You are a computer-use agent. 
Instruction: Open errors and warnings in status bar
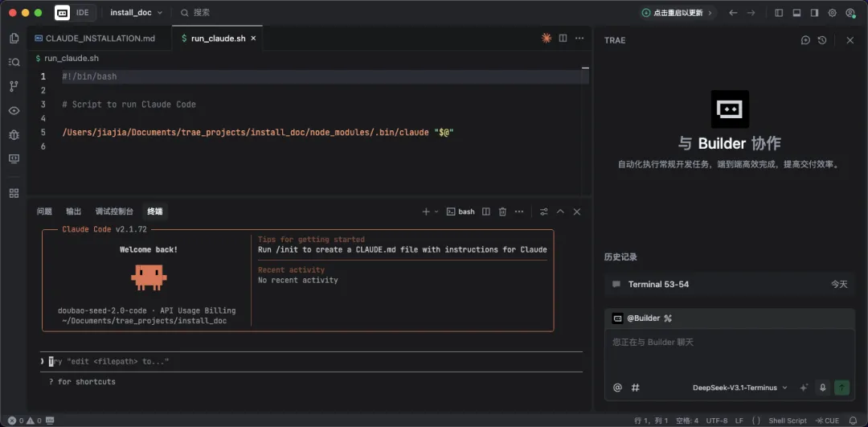(x=23, y=421)
